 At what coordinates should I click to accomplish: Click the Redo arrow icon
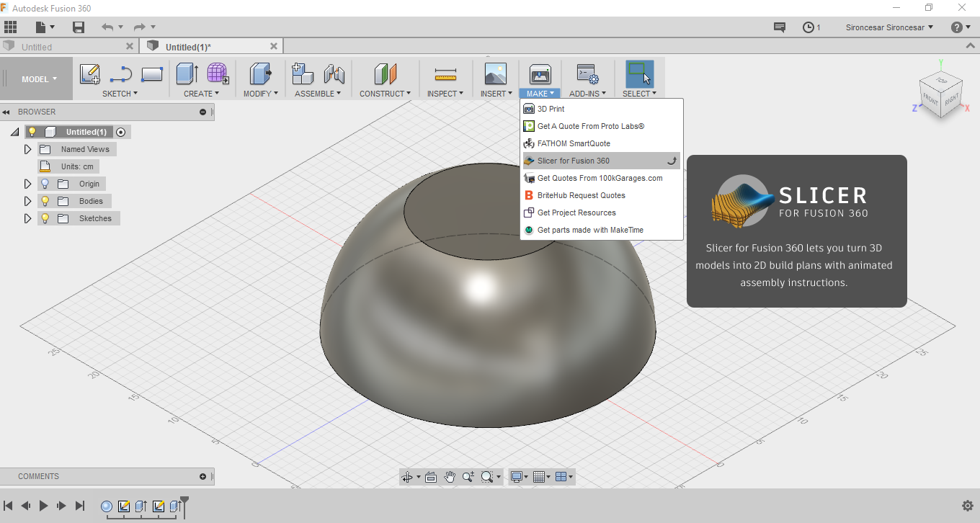click(x=140, y=27)
